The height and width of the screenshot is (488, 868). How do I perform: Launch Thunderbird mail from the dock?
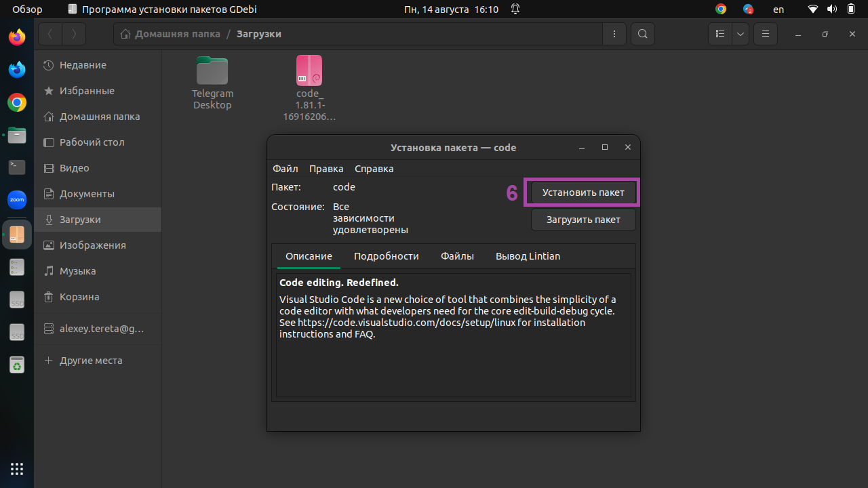pyautogui.click(x=17, y=70)
